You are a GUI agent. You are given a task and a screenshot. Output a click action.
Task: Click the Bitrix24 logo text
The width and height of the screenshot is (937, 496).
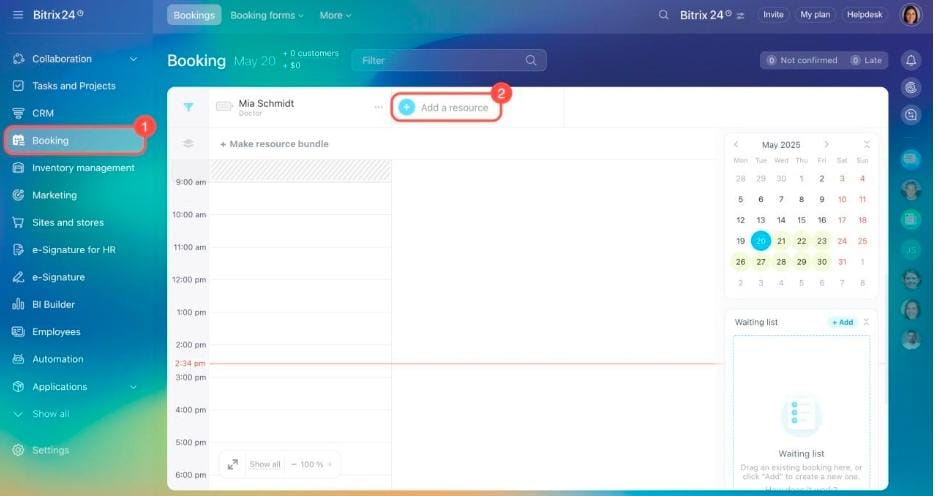(57, 15)
